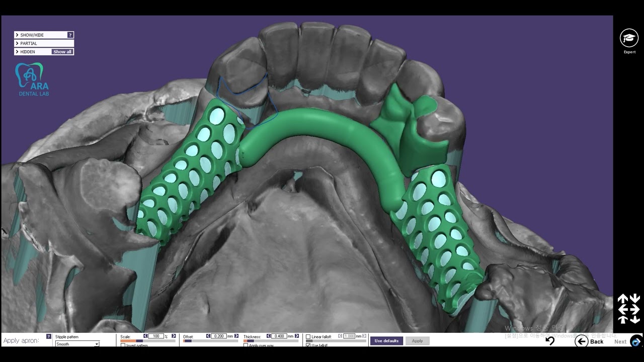Click the lower up-arrow view control
Viewport: 644px width, 362px height.
pos(623,319)
